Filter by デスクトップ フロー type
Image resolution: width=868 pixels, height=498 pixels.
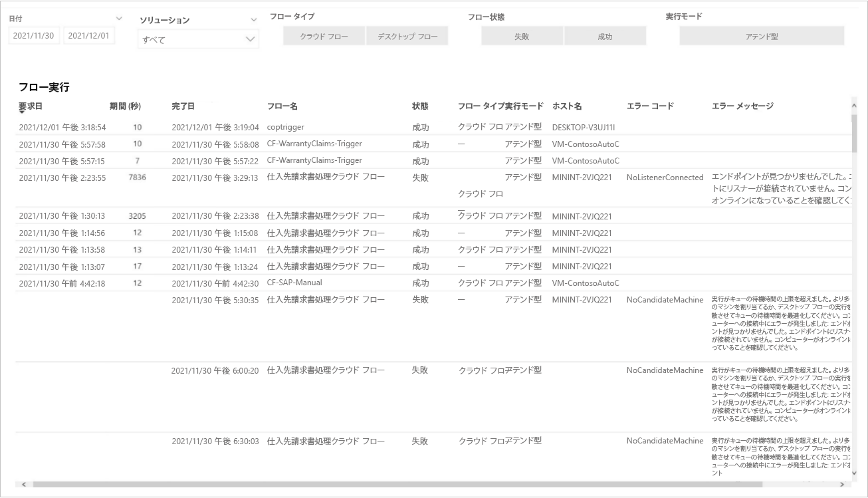point(407,37)
